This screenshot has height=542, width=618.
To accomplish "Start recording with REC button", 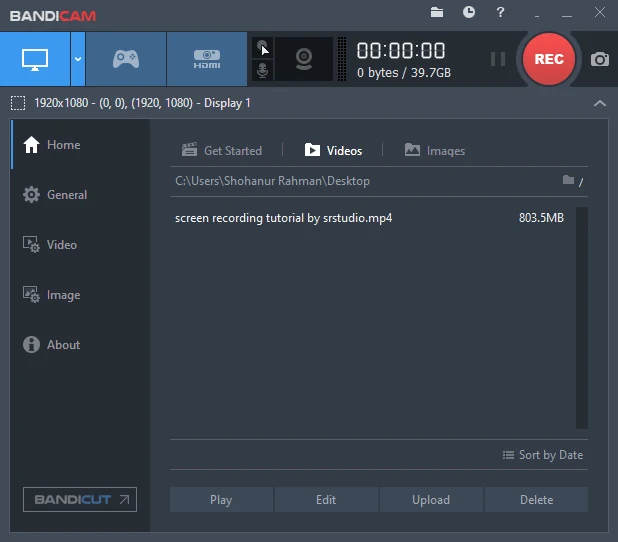I will point(549,59).
